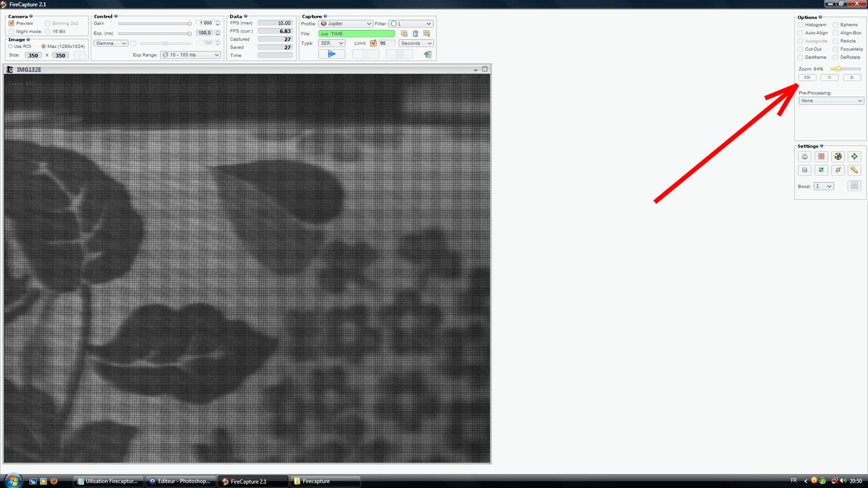Open the Exp.Range dropdown
This screenshot has width=868, height=488.
click(x=190, y=55)
